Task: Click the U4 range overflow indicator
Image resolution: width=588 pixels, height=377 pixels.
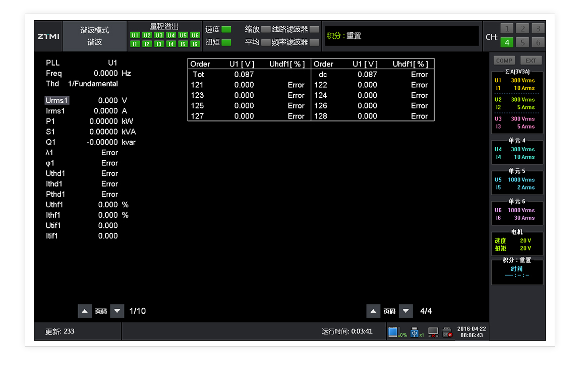Action: (x=171, y=35)
